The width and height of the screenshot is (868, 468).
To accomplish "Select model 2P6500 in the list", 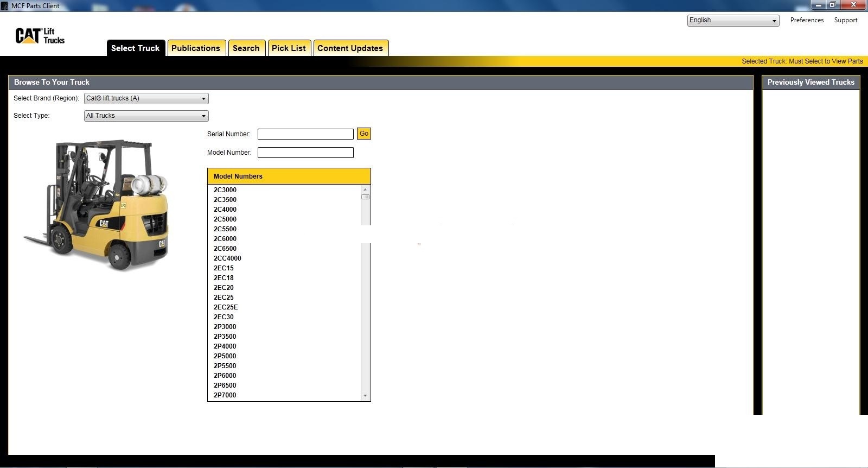I will point(225,385).
